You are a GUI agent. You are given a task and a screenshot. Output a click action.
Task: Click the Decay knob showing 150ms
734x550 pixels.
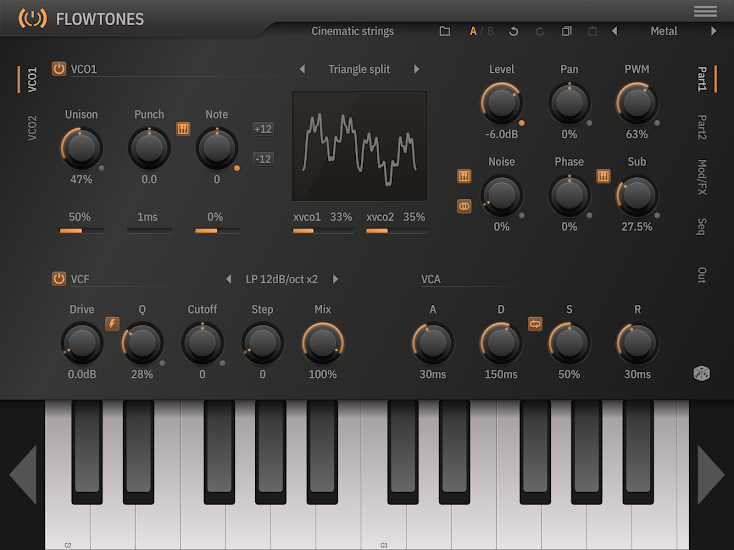coord(501,343)
